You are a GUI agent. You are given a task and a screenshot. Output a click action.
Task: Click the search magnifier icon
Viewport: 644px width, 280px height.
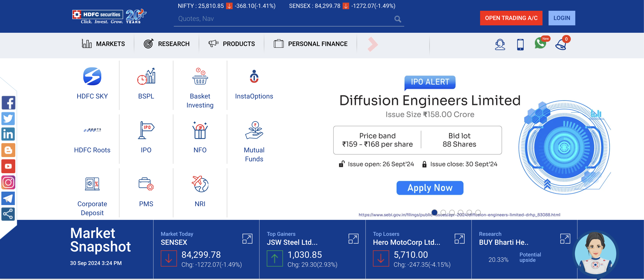(x=397, y=19)
